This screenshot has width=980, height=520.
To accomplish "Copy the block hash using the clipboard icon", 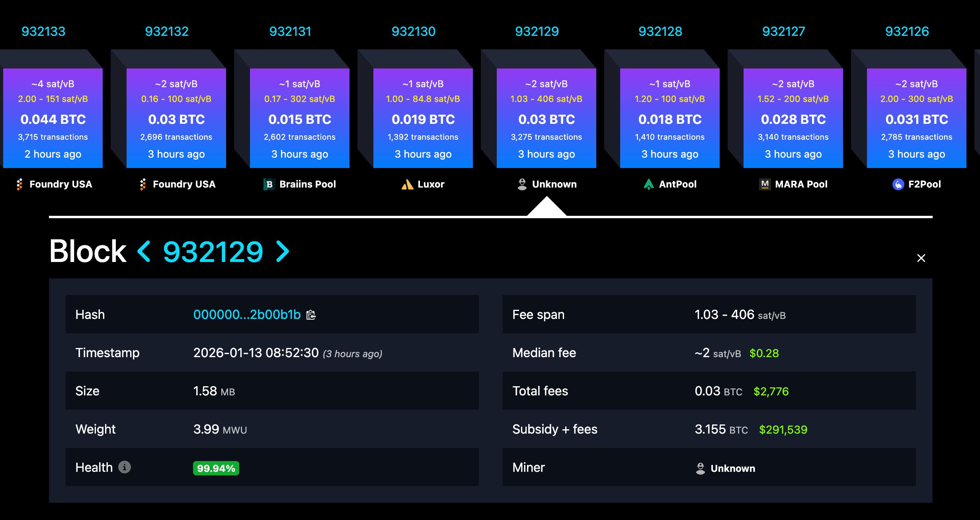I will point(311,315).
